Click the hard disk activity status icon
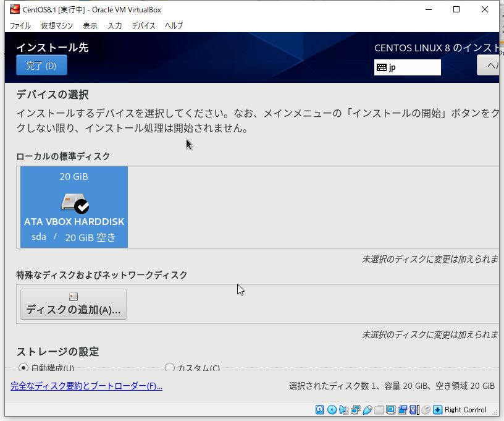 [x=319, y=409]
